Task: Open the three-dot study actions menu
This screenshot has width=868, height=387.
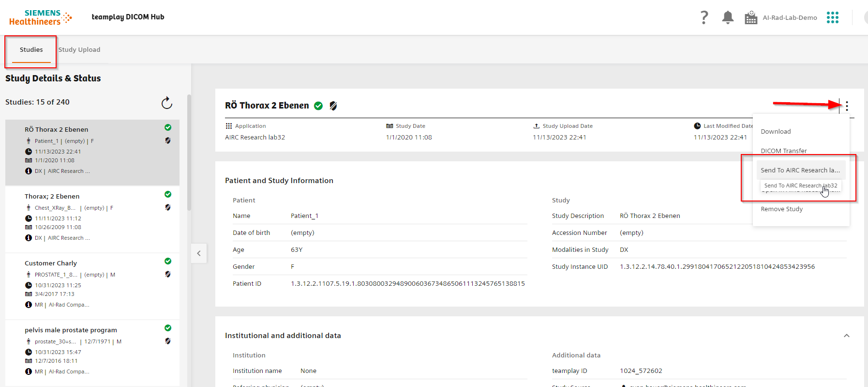Action: coord(847,106)
